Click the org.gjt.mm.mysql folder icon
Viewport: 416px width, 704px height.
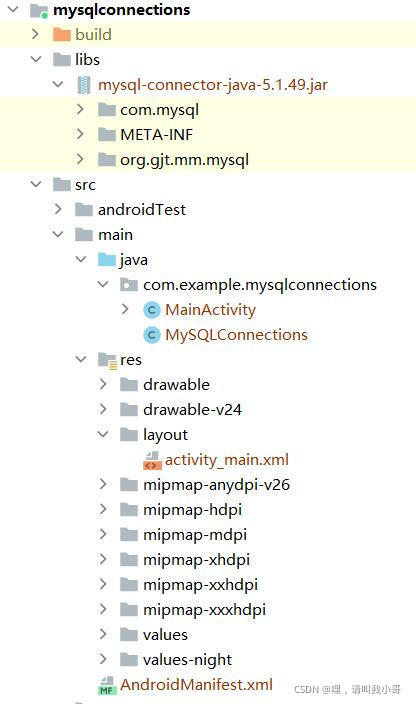[x=107, y=160]
